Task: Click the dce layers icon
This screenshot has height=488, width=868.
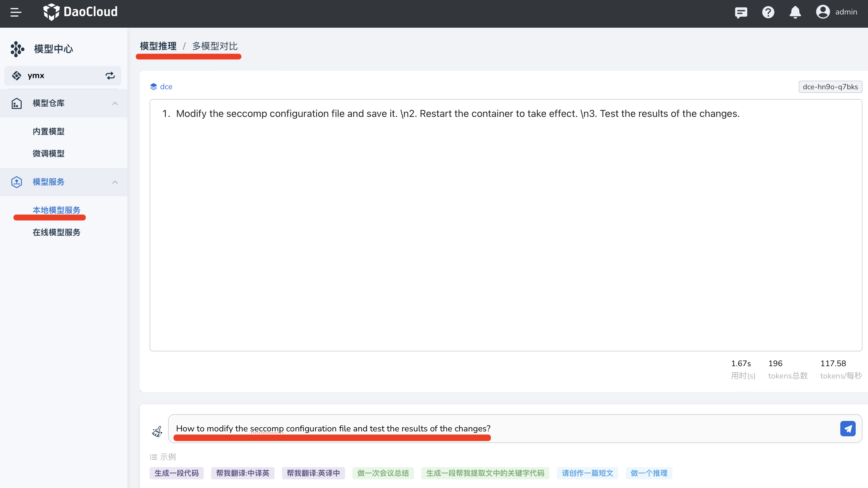Action: click(153, 87)
